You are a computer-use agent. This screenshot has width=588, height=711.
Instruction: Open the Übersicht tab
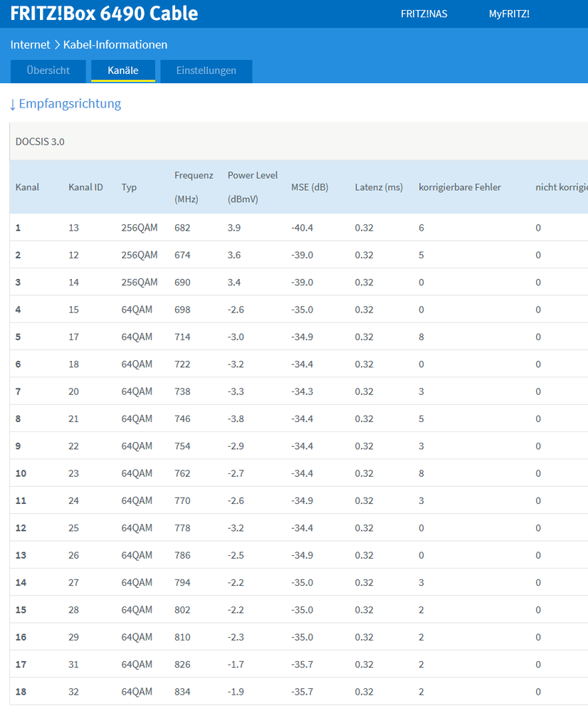coord(48,70)
